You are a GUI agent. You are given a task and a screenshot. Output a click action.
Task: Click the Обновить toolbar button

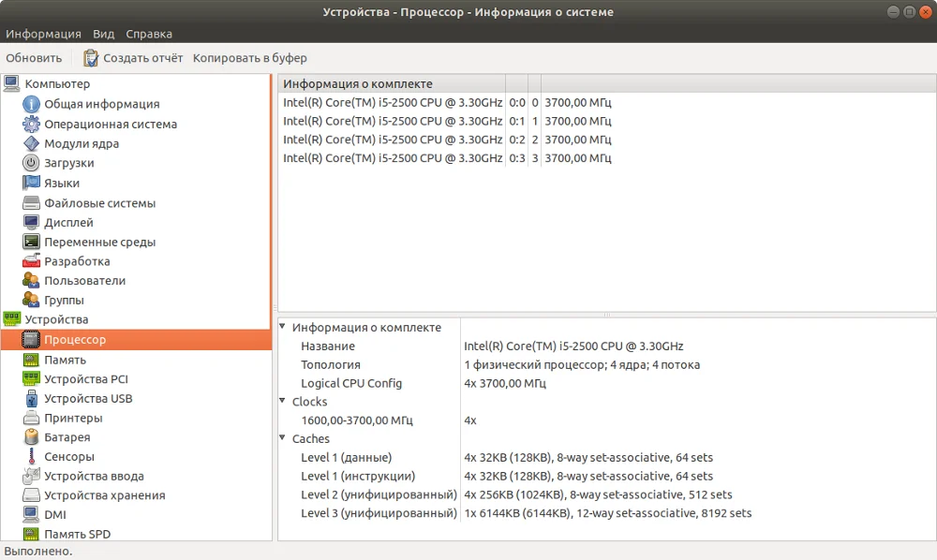coord(34,58)
